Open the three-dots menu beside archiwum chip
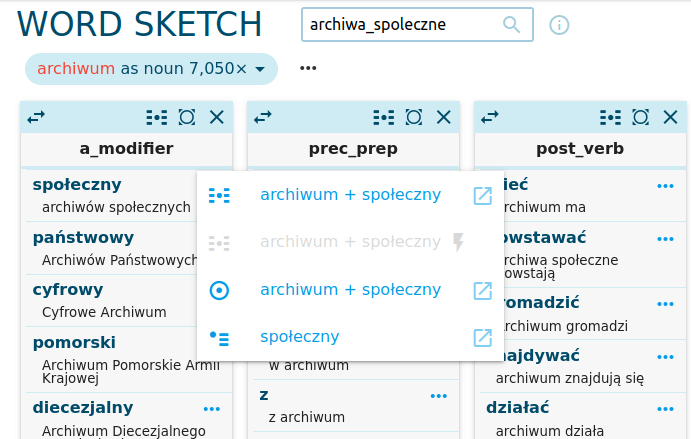691x439 pixels. click(x=308, y=68)
